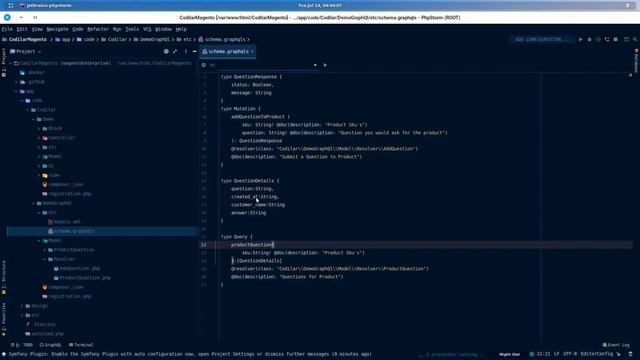Expand the ProductQuestion folder
This screenshot has width=640, height=360.
click(x=45, y=250)
